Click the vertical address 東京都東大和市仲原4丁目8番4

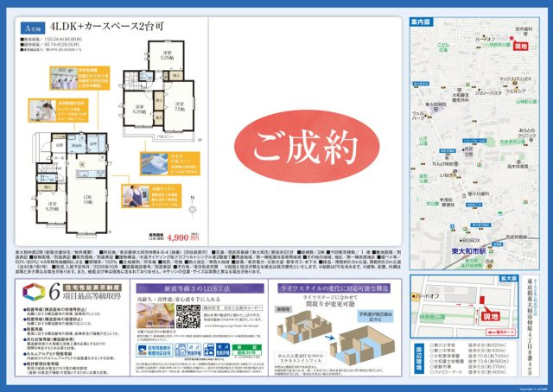pos(530,326)
